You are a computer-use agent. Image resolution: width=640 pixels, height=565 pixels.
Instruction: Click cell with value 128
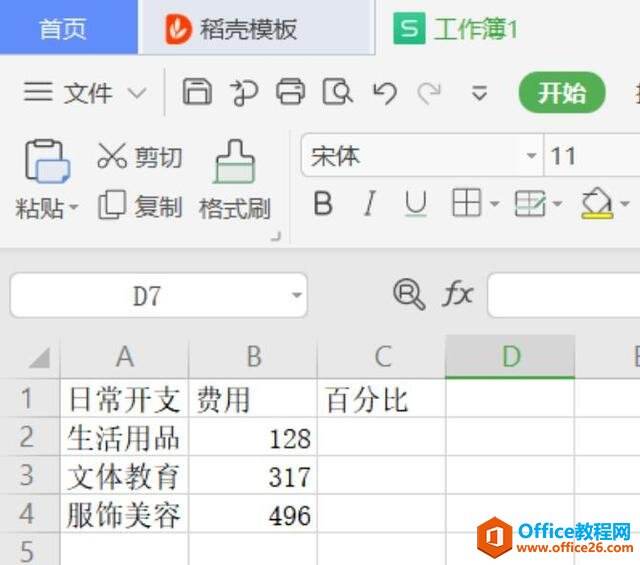[253, 437]
